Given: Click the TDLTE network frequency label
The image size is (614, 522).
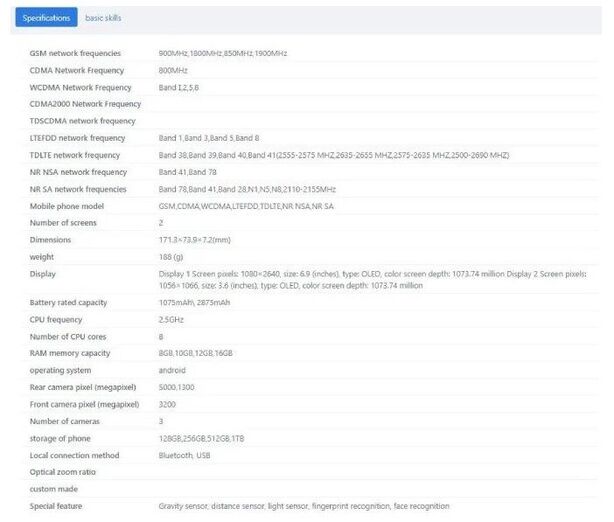Looking at the screenshot, I should (x=75, y=155).
